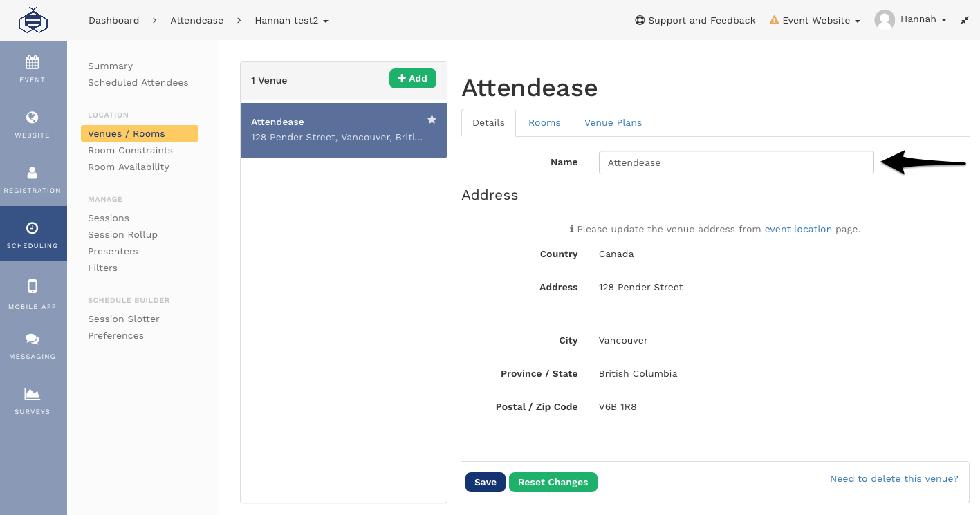The height and width of the screenshot is (515, 980).
Task: Click the postal code V6B 1R8
Action: [618, 406]
